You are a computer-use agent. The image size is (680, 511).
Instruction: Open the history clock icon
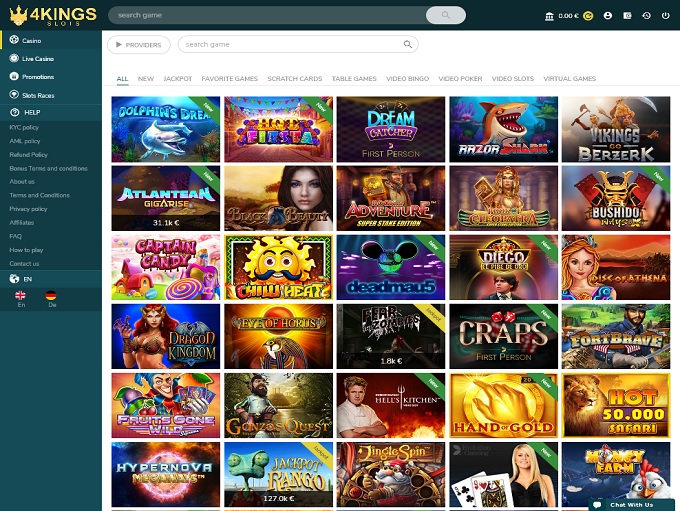[646, 16]
